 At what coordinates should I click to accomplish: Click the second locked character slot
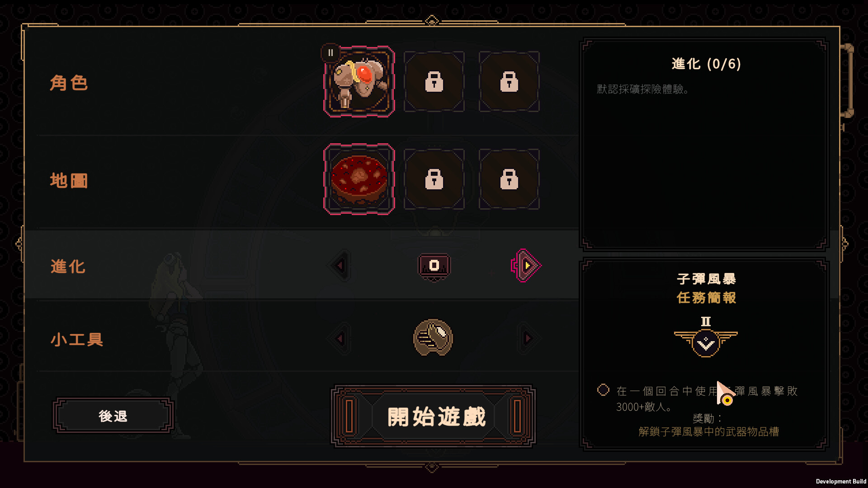pos(434,82)
